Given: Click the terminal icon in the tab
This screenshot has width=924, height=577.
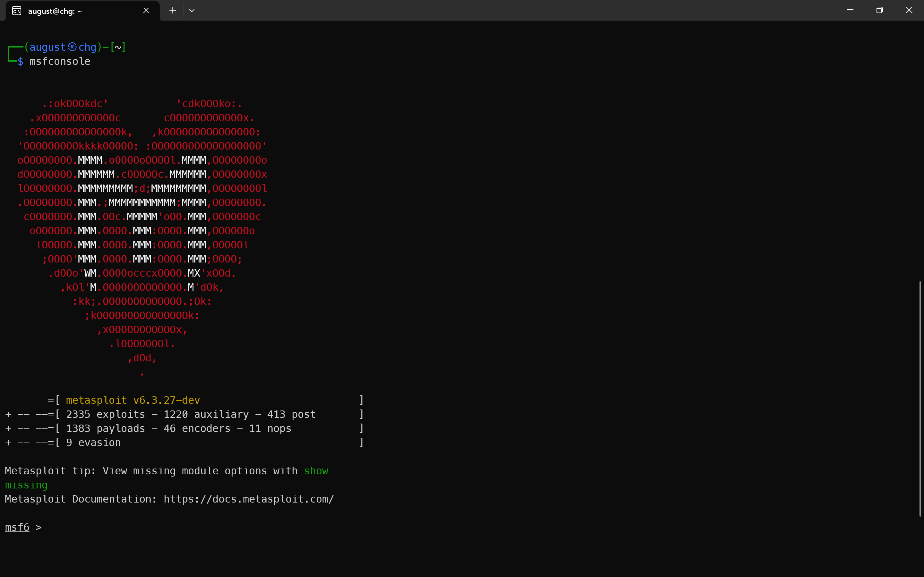Looking at the screenshot, I should click(16, 11).
